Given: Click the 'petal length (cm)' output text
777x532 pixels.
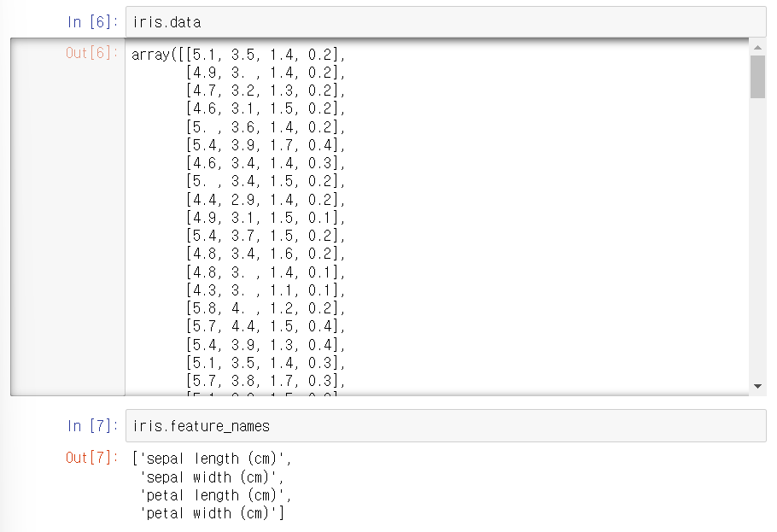Looking at the screenshot, I should pos(213,495).
